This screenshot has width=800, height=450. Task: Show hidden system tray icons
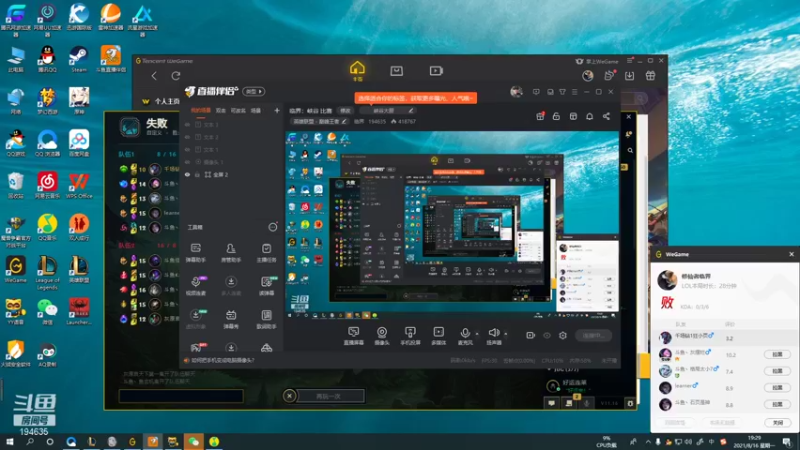(x=647, y=442)
